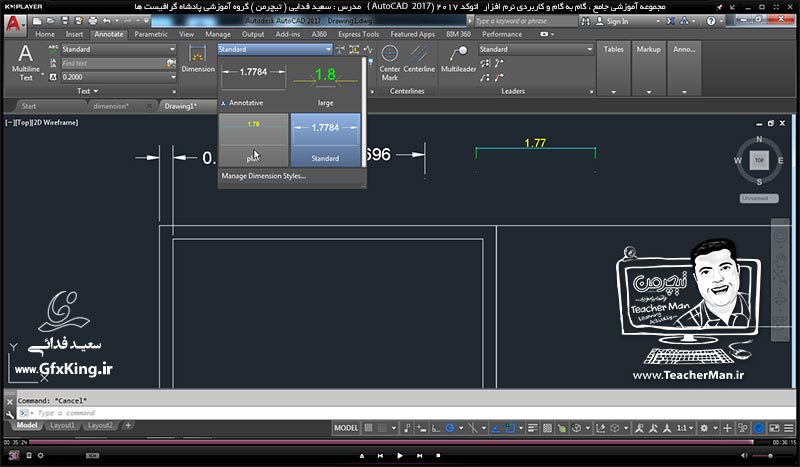Viewport: 800px width, 467px height.
Task: Toggle ortho mode in status bar
Action: point(435,428)
